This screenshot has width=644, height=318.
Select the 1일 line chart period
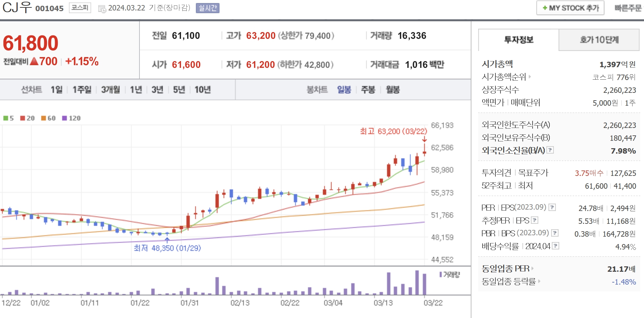[x=57, y=89]
